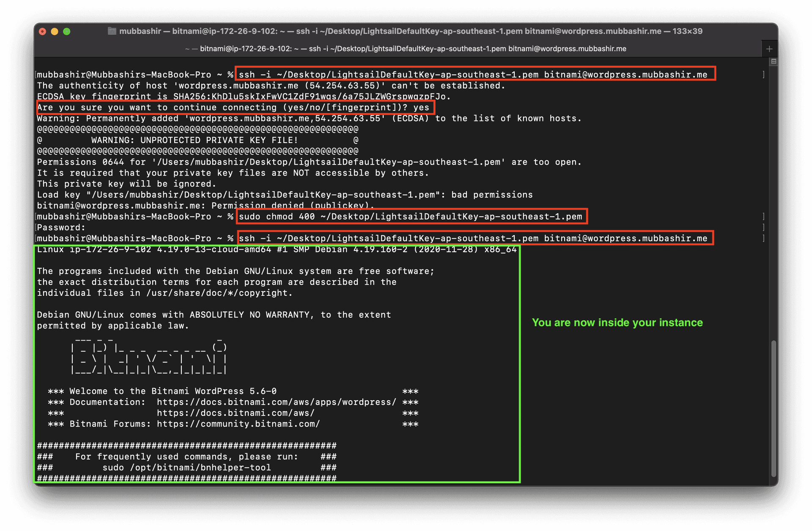Click the small icon above the scrollbar
Image resolution: width=812 pixels, height=531 pixels.
774,61
